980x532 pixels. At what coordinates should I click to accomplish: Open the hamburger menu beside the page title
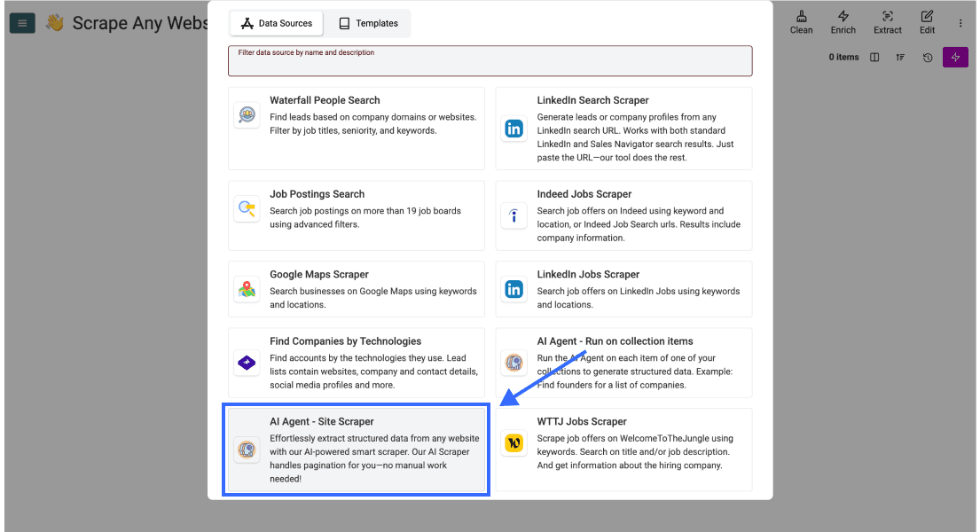[22, 23]
